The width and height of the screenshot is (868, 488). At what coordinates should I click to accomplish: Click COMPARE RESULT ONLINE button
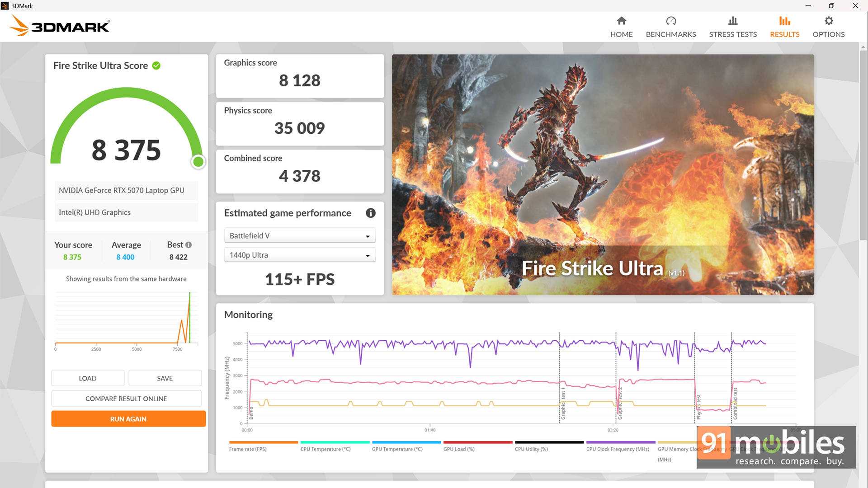[127, 399]
